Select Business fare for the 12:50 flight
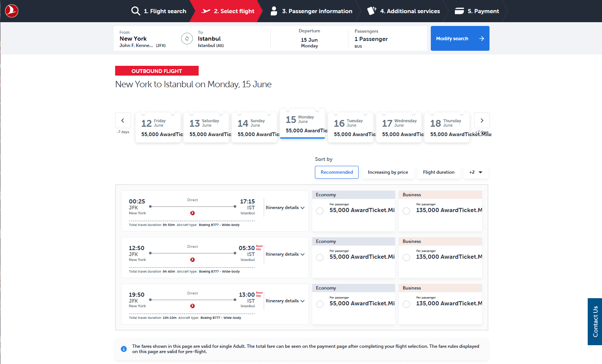Viewport: 602px width, 364px height. coord(406,257)
